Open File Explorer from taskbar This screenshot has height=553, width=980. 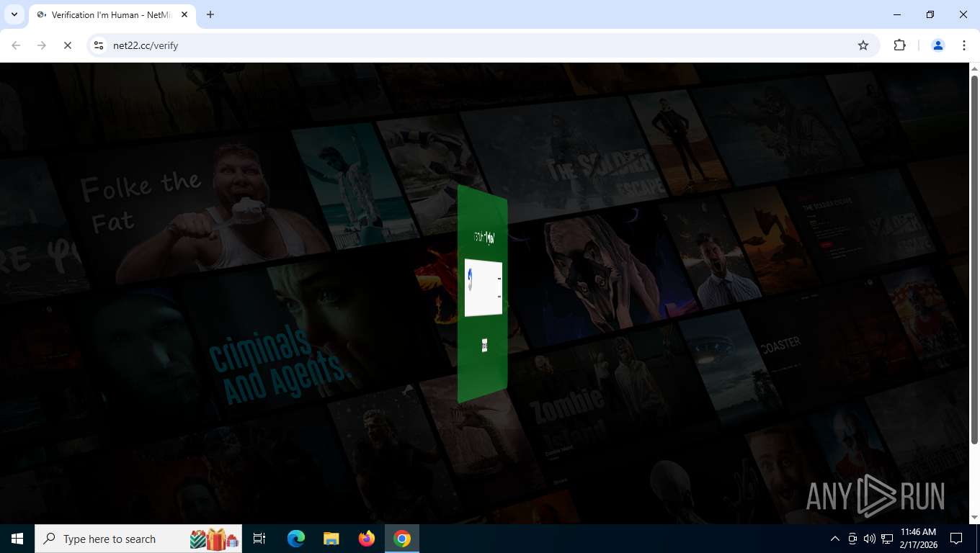(331, 539)
